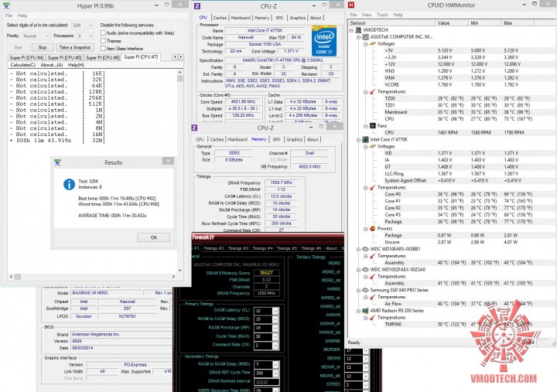Collapse the AMD Radeon R9 200 Series node

(x=358, y=311)
